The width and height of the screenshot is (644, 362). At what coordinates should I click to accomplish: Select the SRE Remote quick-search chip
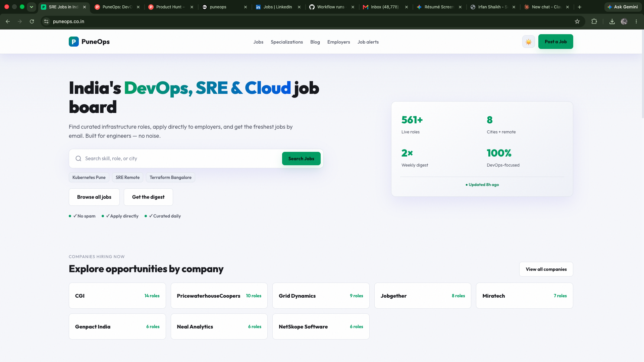tap(127, 177)
